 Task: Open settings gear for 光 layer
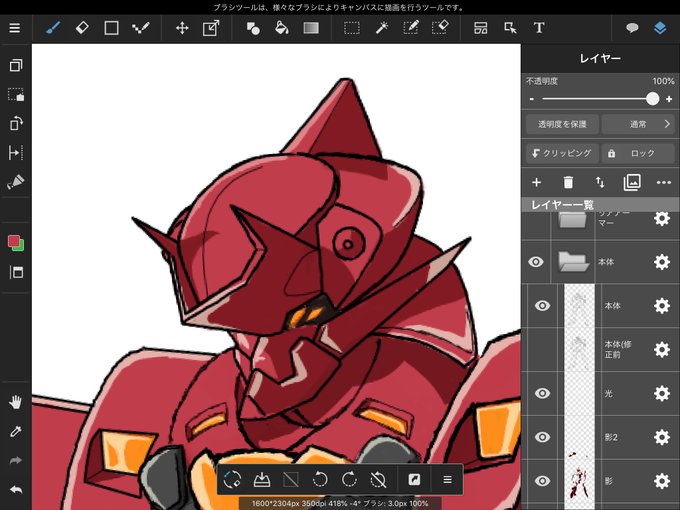[662, 393]
